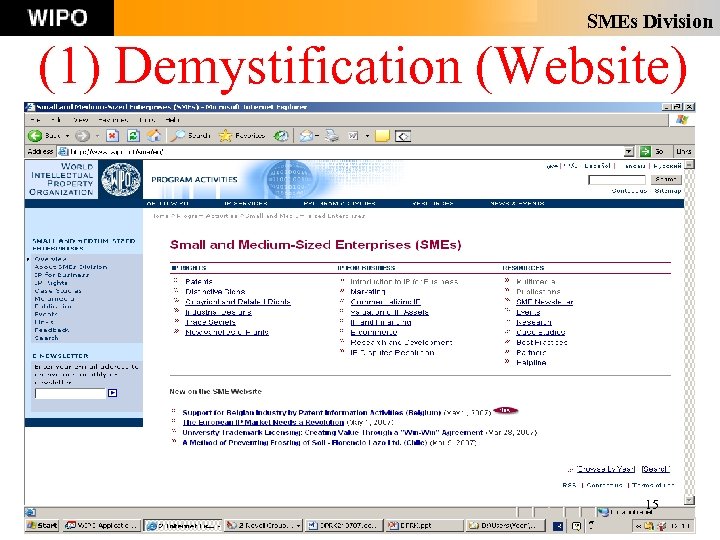The height and width of the screenshot is (540, 720).
Task: Open the History globe-clock icon
Action: click(x=281, y=135)
